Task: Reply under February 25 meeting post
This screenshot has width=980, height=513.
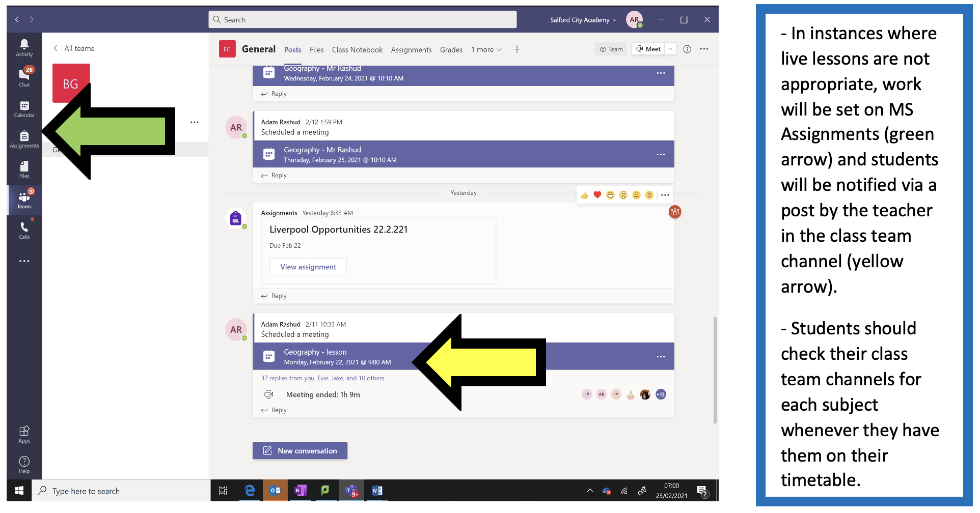Action: [x=274, y=175]
